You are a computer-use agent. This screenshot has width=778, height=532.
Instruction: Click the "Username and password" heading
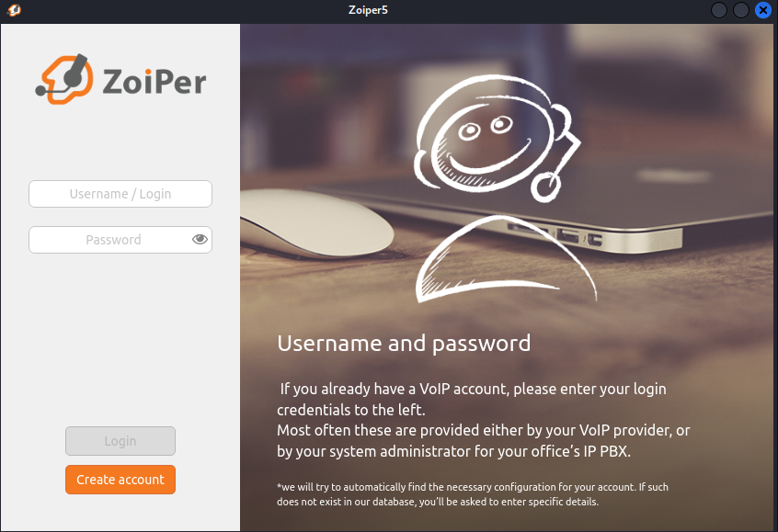click(404, 344)
